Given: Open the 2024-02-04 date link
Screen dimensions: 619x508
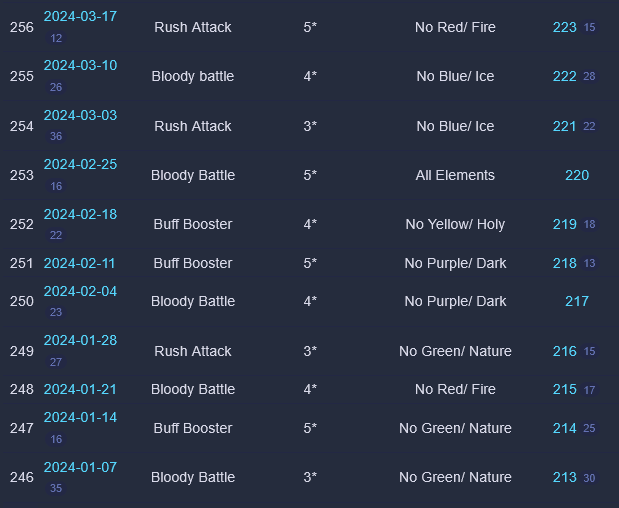Looking at the screenshot, I should pyautogui.click(x=80, y=291).
